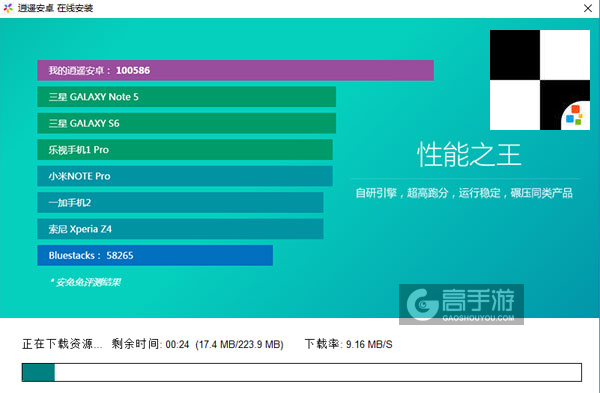
Task: Close the 逍遥安卓 installer window
Action: tap(588, 8)
